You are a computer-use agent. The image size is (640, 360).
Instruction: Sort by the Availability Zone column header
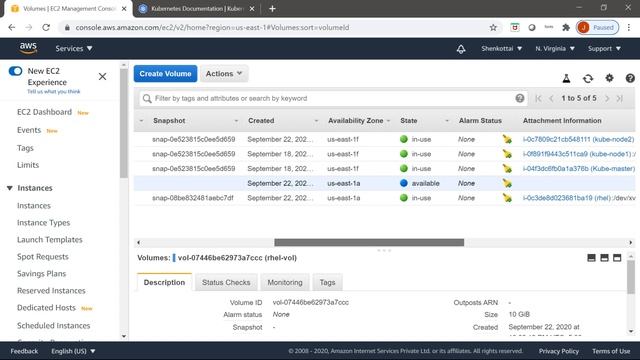pos(356,121)
